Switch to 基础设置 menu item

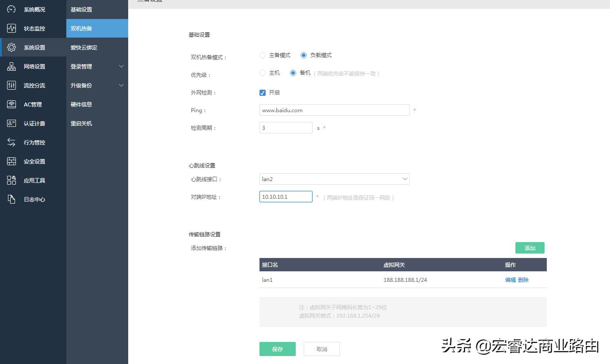point(83,9)
